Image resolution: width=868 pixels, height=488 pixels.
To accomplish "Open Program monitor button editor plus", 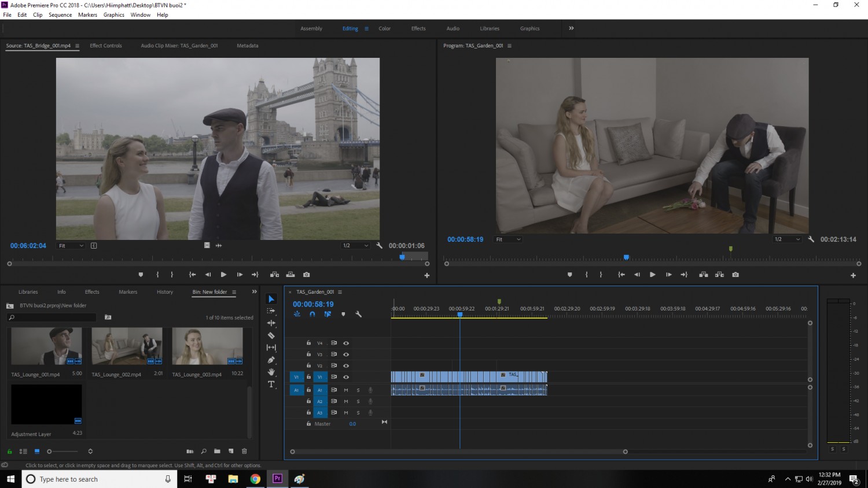I will [853, 275].
